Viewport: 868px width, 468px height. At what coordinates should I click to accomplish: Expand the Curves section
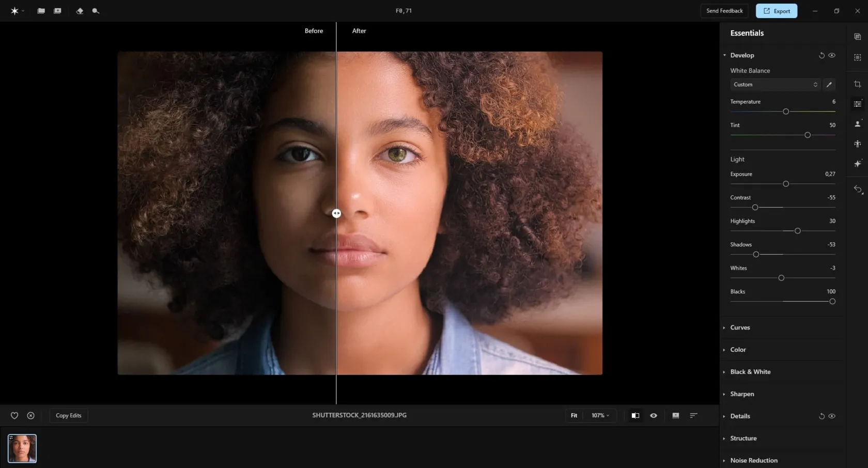(x=740, y=327)
